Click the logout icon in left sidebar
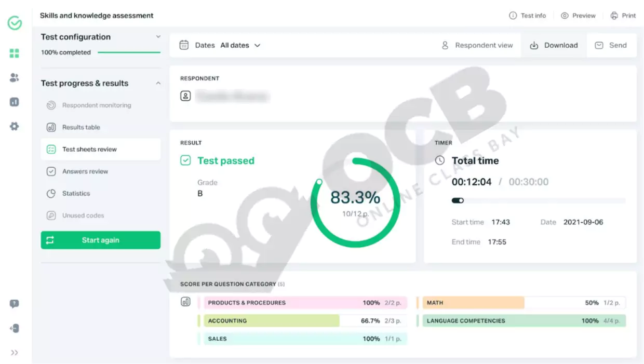The image size is (644, 364). [15, 328]
